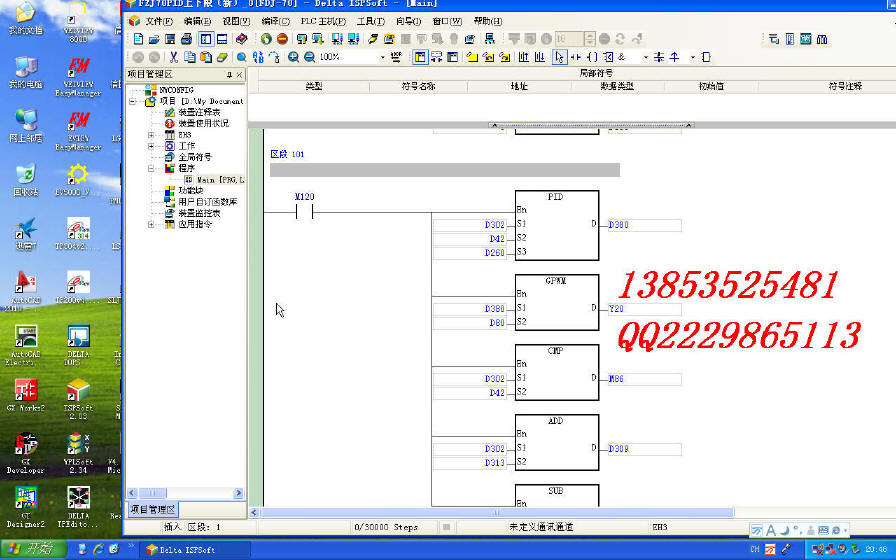Screen dimensions: 896x560
Task: Open 装置监控表 in the project tree
Action: coord(198,213)
